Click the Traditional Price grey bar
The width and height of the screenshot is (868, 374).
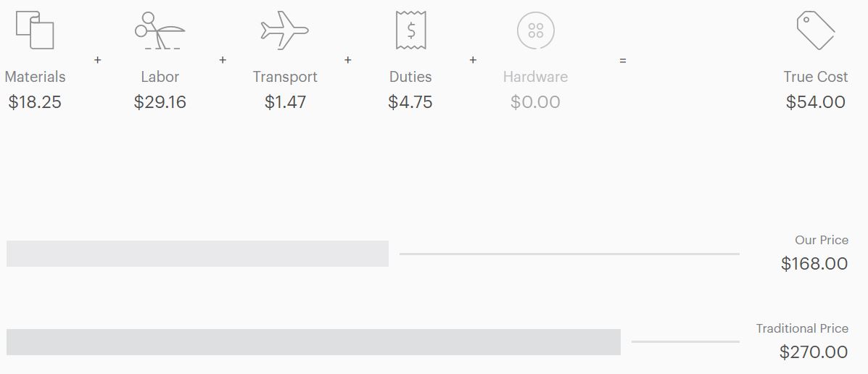(x=313, y=342)
